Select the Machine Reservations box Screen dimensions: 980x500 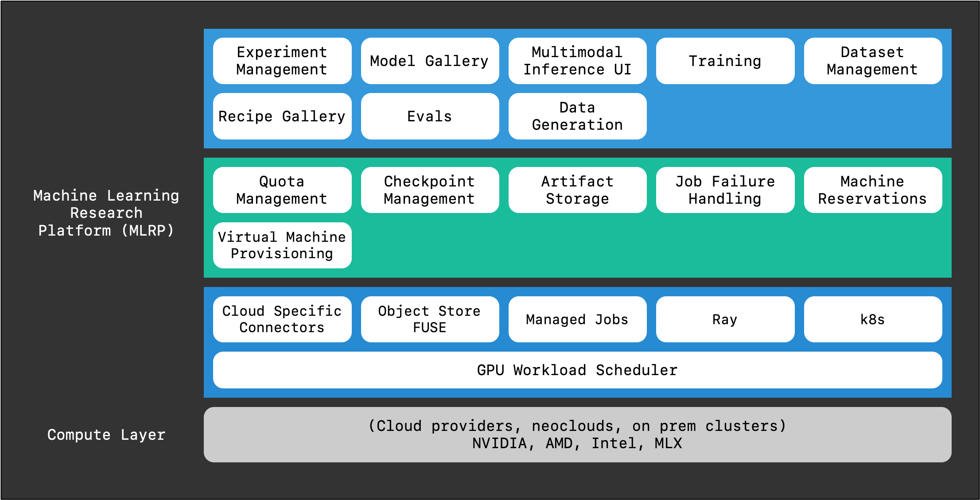872,190
